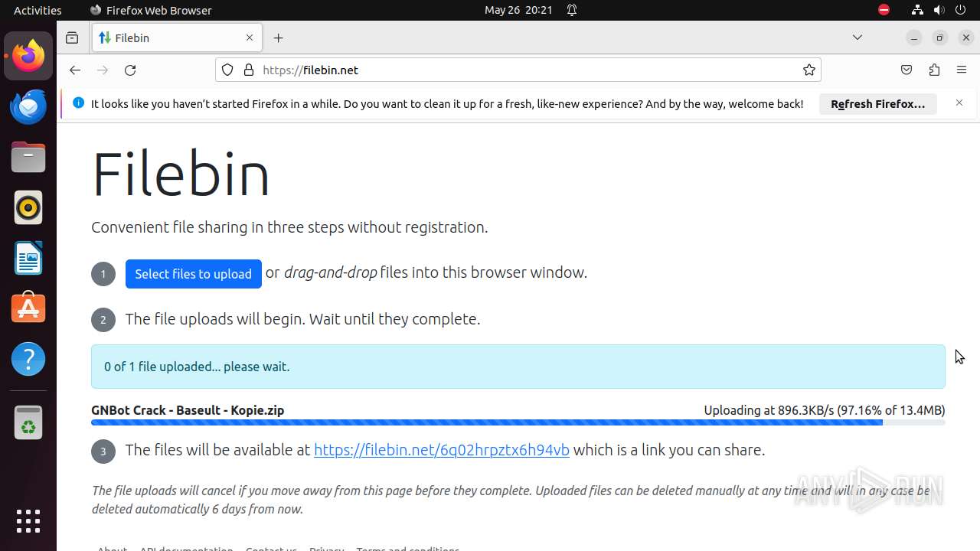Viewport: 980px width, 551px height.
Task: Click the tracking protection shield icon
Action: click(x=227, y=70)
